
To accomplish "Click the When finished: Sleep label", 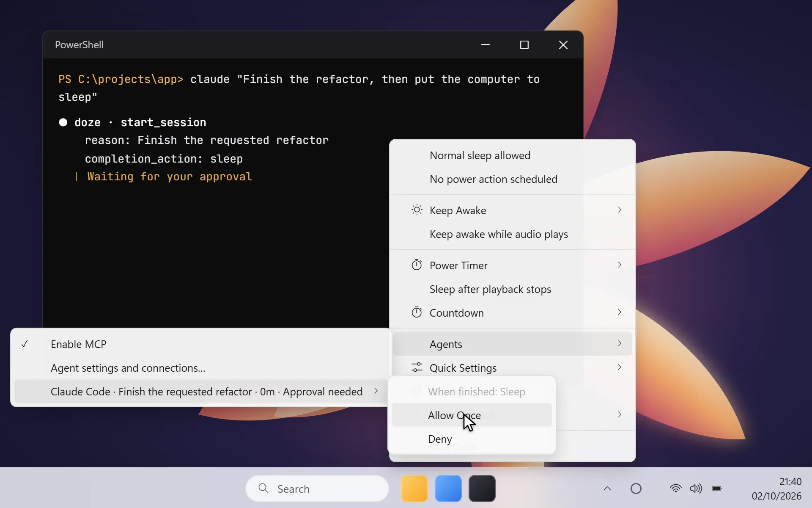I will pos(477,392).
